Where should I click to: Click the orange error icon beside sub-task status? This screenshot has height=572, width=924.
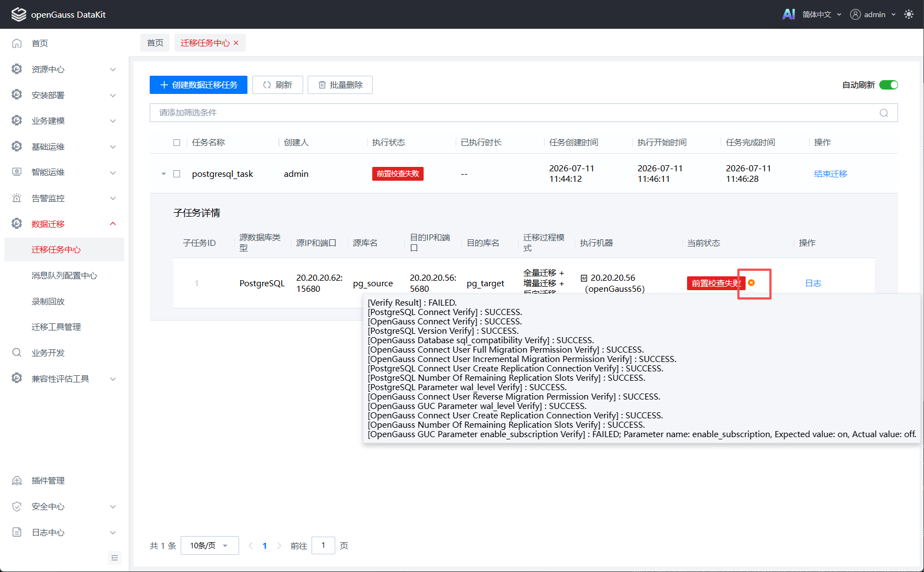[751, 283]
